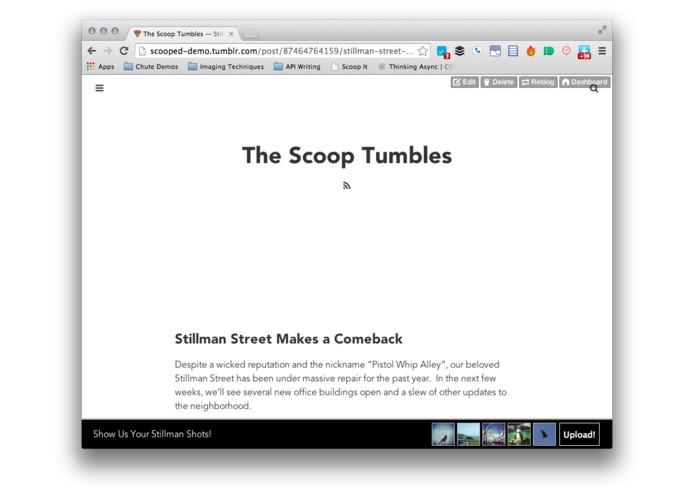
Task: Open the Scoop It bookmark
Action: pyautogui.click(x=350, y=66)
